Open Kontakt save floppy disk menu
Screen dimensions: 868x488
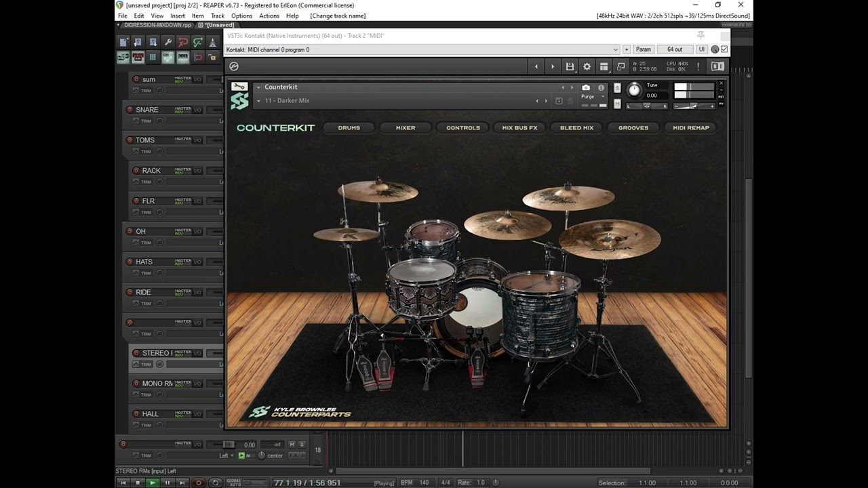coord(570,66)
